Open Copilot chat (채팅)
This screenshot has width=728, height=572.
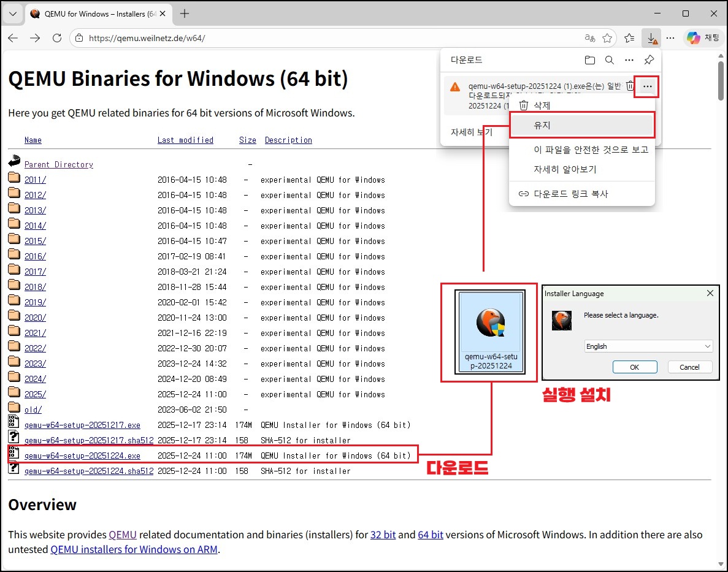pos(703,38)
